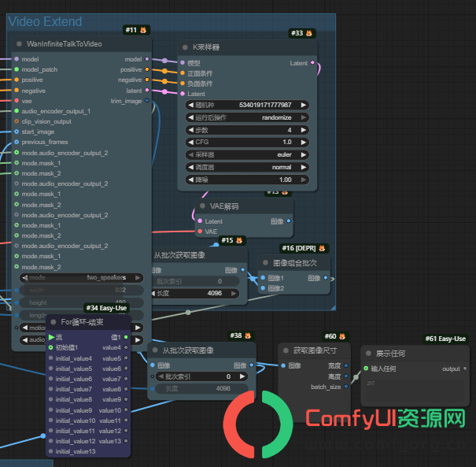Increase 批次索引 on node #38

[242, 376]
